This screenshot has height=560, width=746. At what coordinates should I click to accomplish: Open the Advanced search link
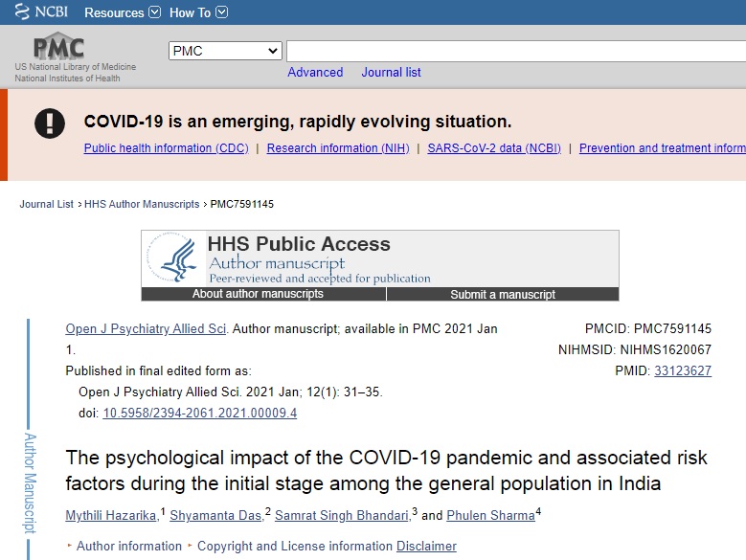point(315,73)
